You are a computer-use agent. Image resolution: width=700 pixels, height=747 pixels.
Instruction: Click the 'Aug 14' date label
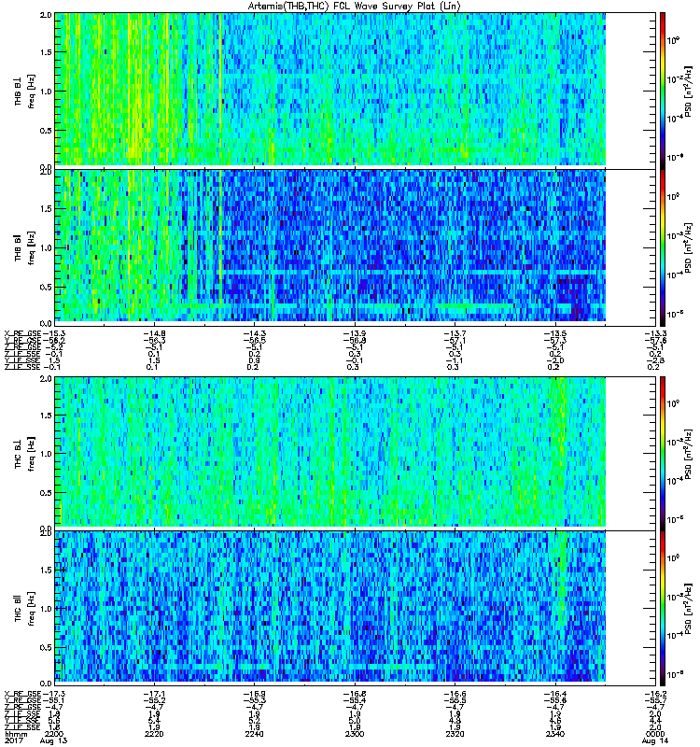point(655,740)
